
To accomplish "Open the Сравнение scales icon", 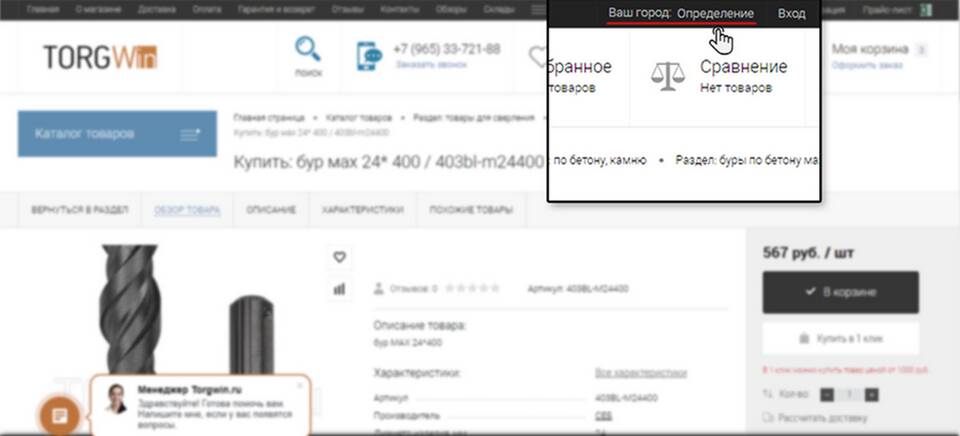I will pyautogui.click(x=668, y=76).
